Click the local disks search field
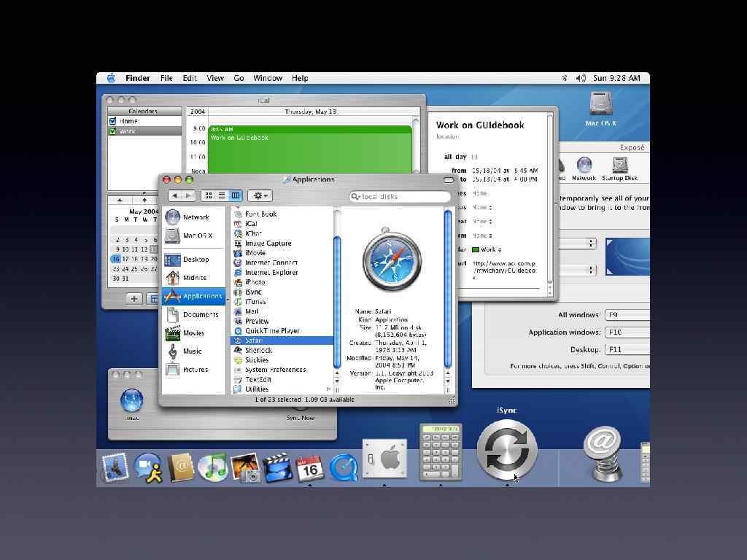This screenshot has width=747, height=560. [x=400, y=196]
